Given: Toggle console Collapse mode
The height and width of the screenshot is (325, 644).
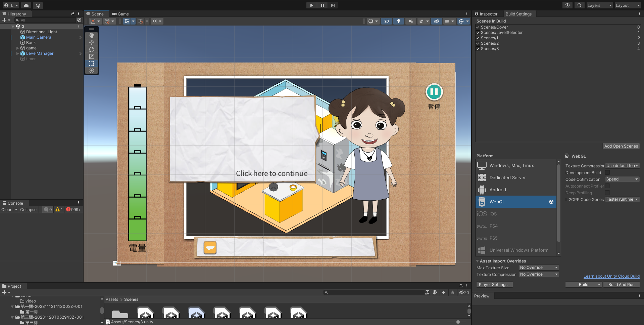Looking at the screenshot, I should coord(28,209).
